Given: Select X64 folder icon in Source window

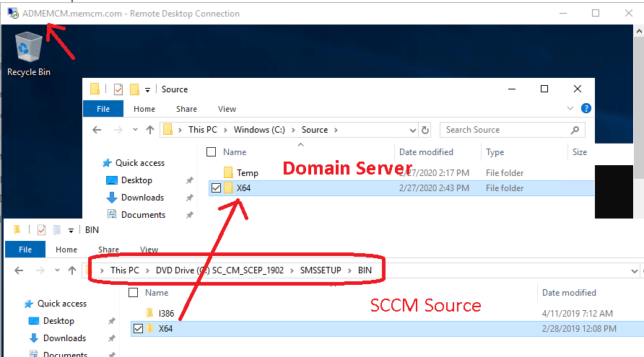Looking at the screenshot, I should (x=228, y=188).
